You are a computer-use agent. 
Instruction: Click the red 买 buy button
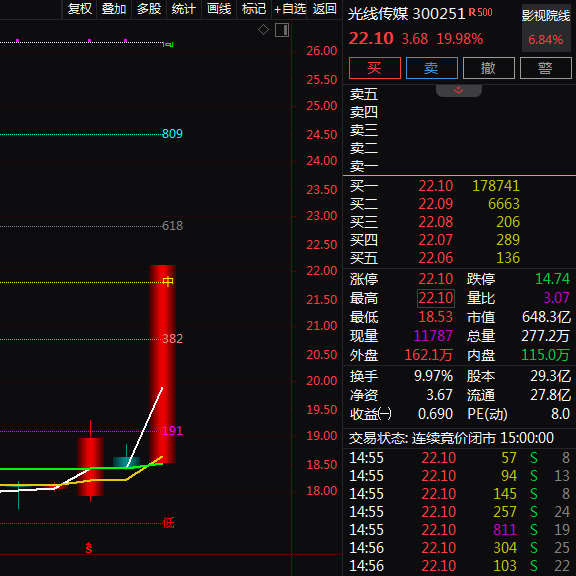pyautogui.click(x=375, y=68)
